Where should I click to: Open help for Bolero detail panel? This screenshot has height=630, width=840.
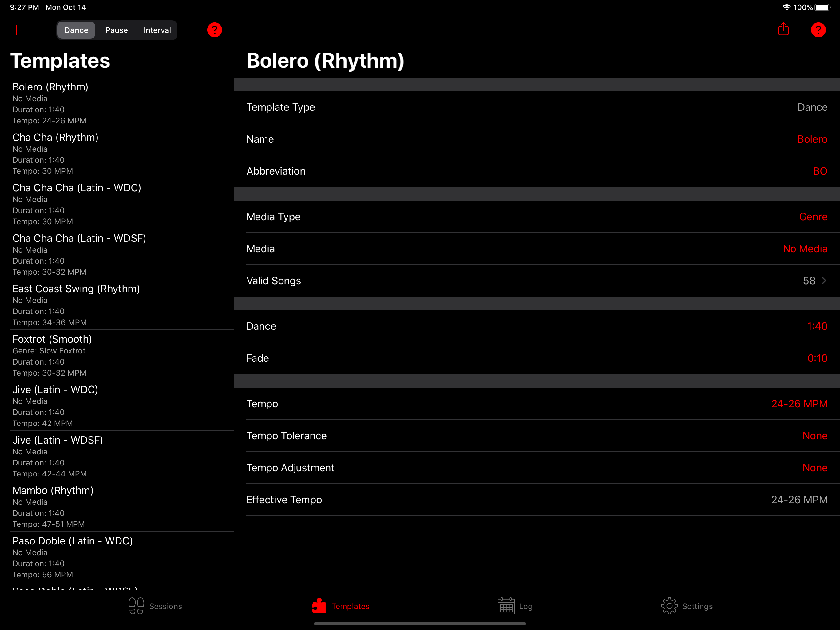click(818, 30)
